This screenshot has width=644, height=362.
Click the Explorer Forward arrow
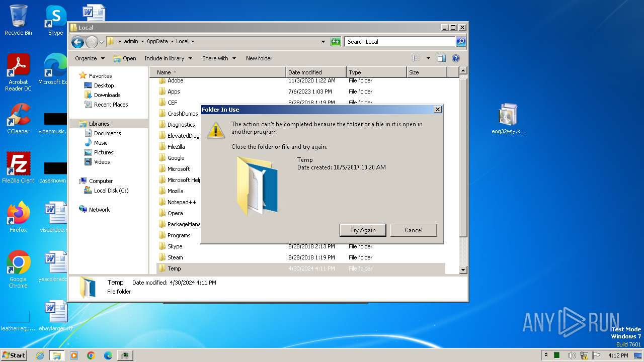tap(92, 42)
